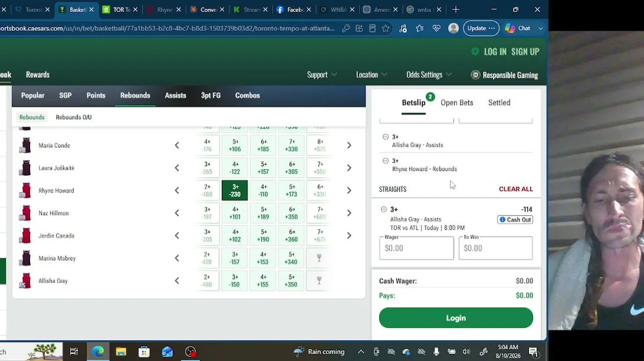Open Outlook mail from the taskbar
Image resolution: width=644 pixels, height=361 pixels.
click(x=167, y=352)
